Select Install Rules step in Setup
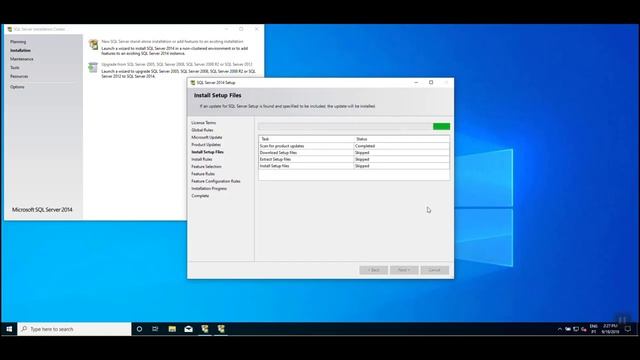Screen dimensions: 640x360 pyautogui.click(x=202, y=159)
